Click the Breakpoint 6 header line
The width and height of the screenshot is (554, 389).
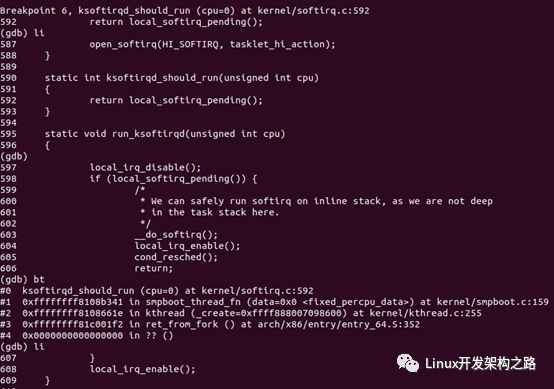click(x=185, y=11)
